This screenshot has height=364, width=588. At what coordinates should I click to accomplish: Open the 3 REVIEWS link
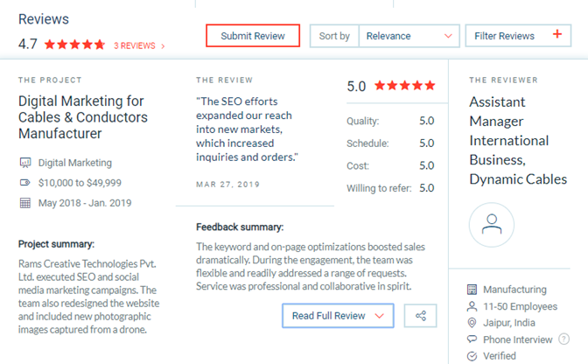[x=135, y=45]
